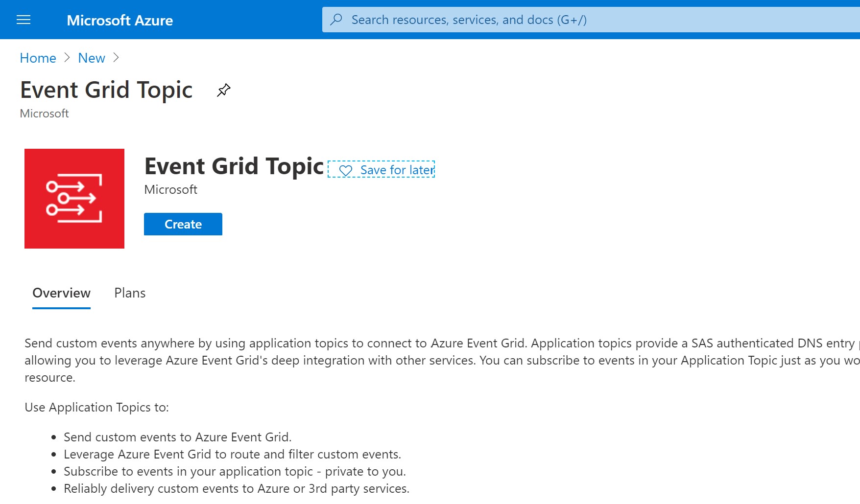860x504 pixels.
Task: Click 'Reliably delivery custom events' bullet
Action: (237, 488)
